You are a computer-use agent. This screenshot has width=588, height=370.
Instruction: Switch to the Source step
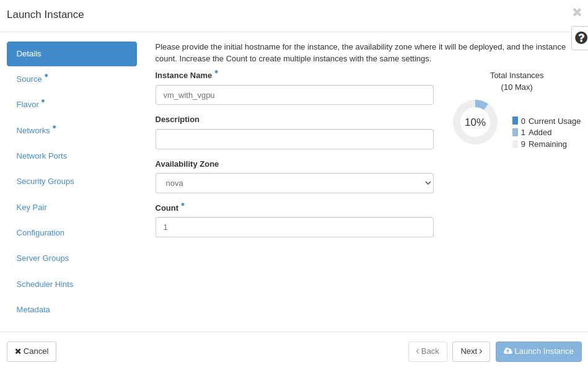[x=29, y=79]
